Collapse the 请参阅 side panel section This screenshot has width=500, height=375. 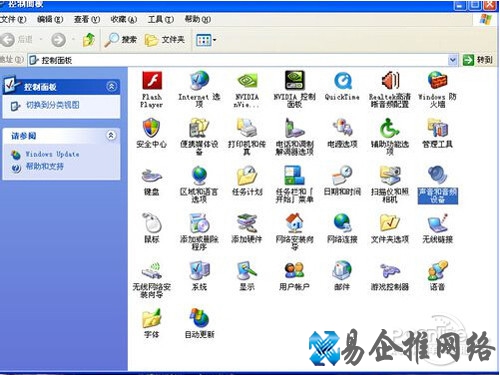pos(111,135)
